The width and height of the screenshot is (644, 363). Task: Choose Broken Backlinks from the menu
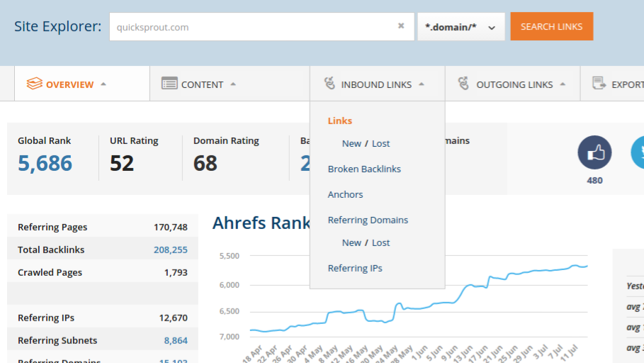click(x=364, y=169)
